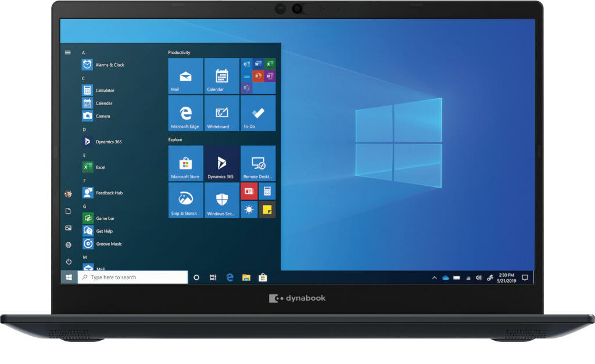Viewport: 595px width, 364px height.
Task: Open Calendar in the alphabetical app list
Action: tap(97, 103)
